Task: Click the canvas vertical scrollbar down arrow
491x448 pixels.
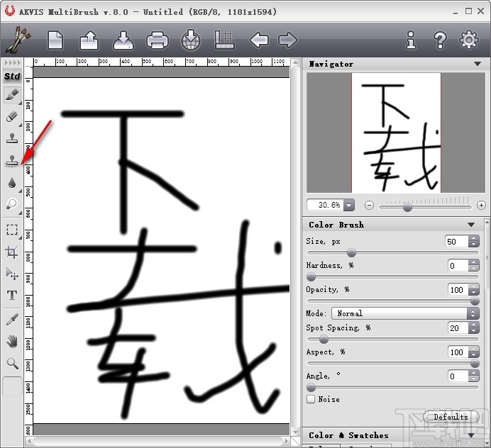Action: (296, 432)
